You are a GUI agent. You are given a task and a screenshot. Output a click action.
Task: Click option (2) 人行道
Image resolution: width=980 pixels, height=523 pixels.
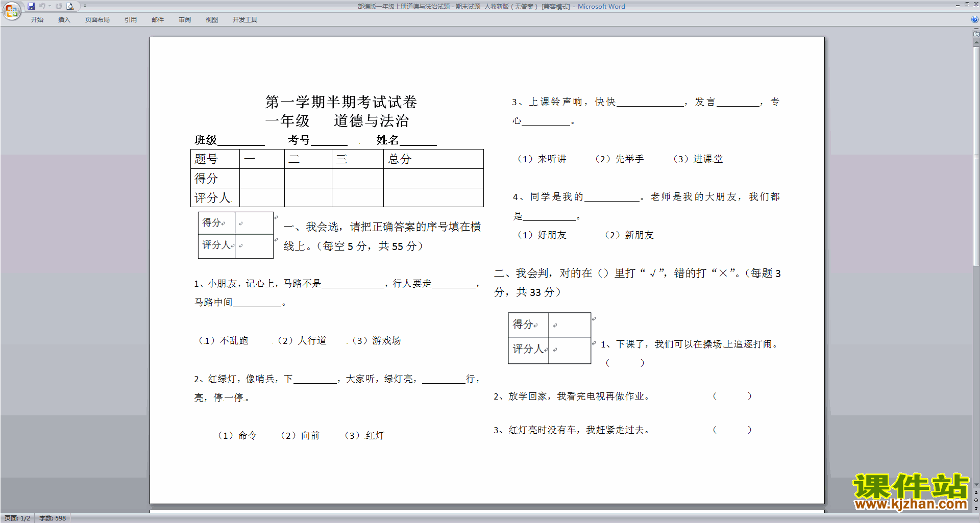pos(301,341)
